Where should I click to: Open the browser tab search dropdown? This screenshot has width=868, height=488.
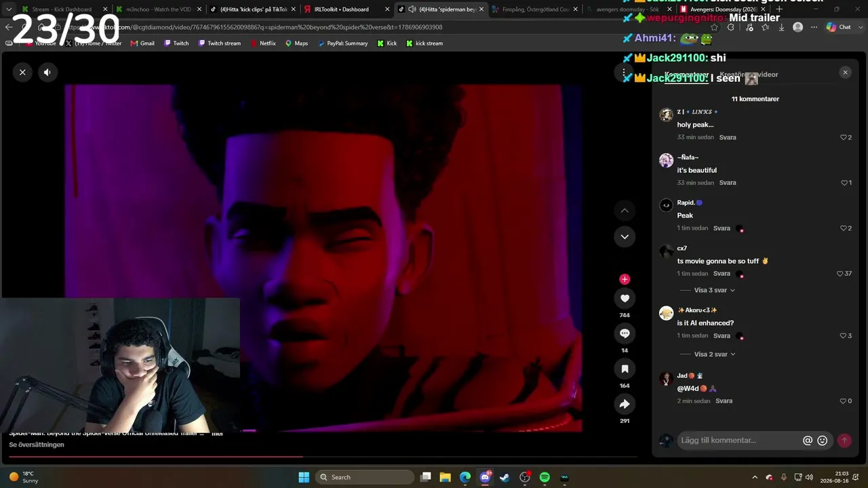click(9, 9)
